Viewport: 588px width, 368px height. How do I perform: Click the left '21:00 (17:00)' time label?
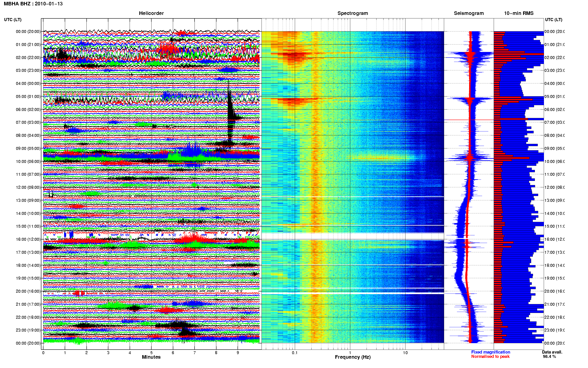pos(28,304)
